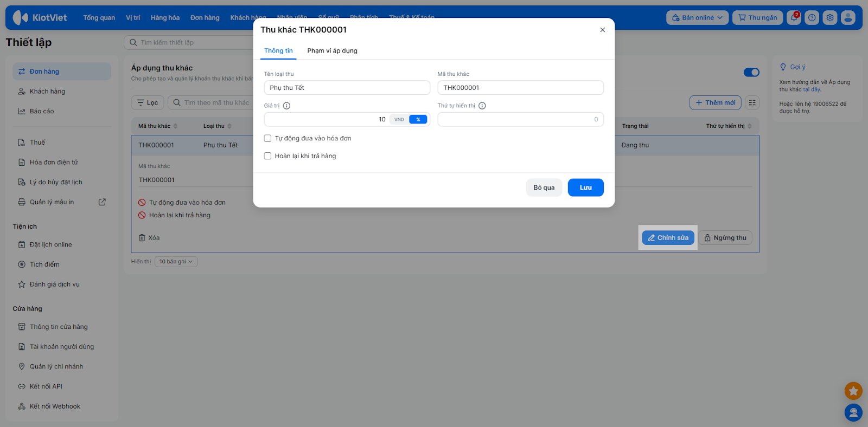Sort by the Loại thu column arrows
Viewport: 868px width, 427px height.
coord(229,126)
